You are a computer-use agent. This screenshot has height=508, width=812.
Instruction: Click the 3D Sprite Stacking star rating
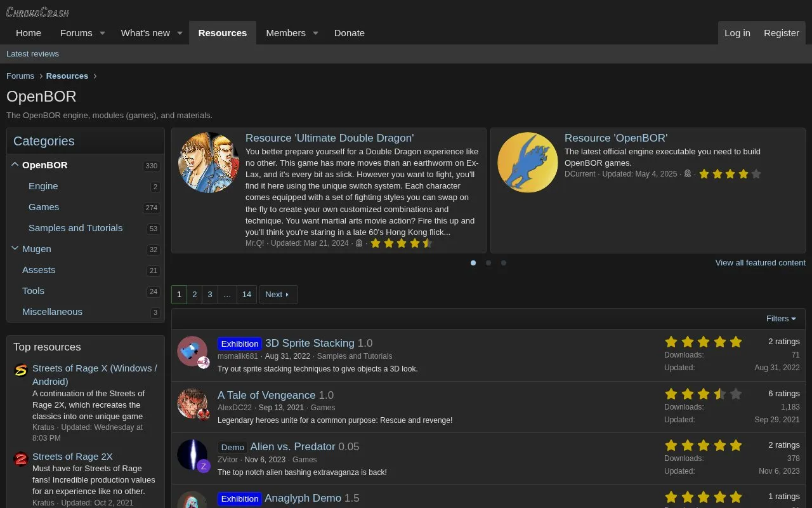703,342
